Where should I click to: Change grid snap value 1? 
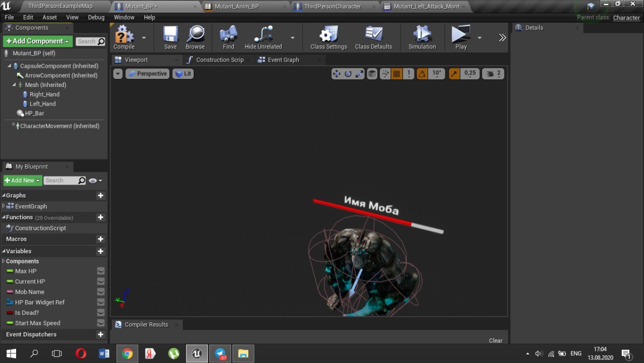pos(409,74)
